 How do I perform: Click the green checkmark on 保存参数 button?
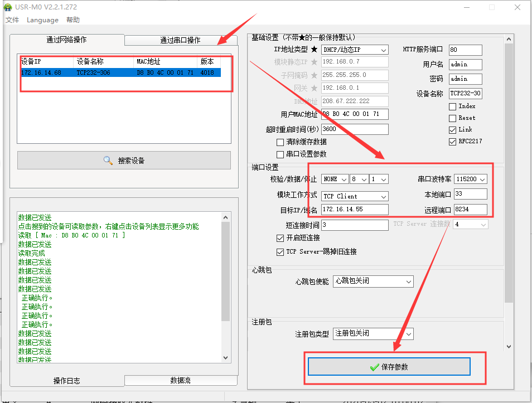click(x=374, y=367)
